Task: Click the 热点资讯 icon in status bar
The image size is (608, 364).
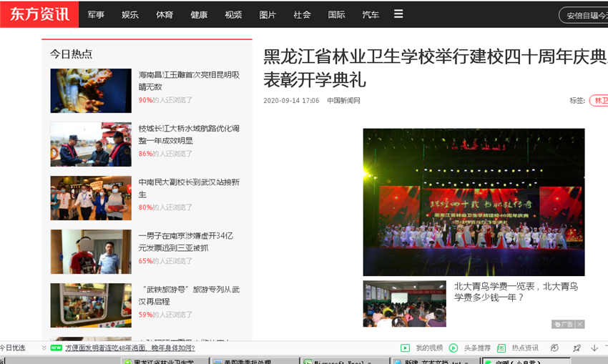Action: (501, 348)
